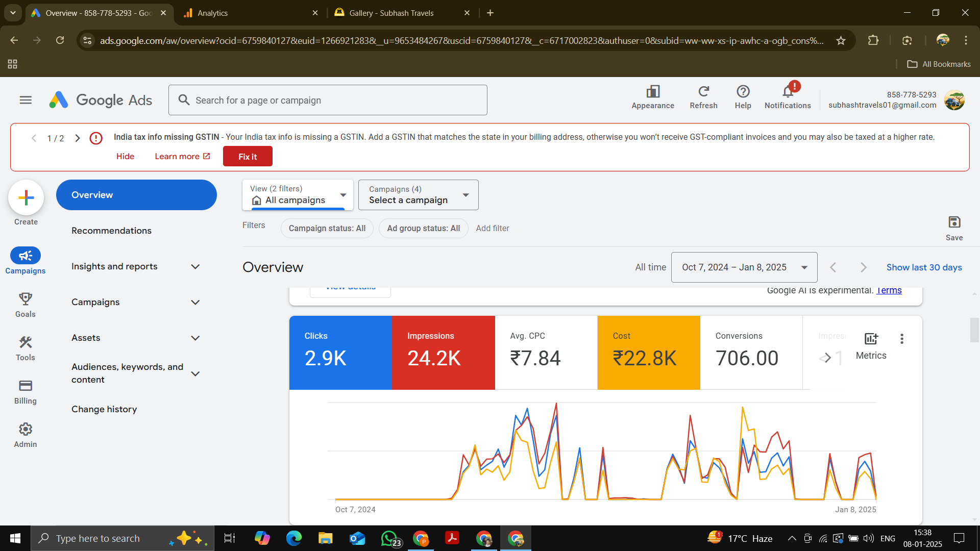
Task: Open the account profile avatar
Action: click(954, 100)
